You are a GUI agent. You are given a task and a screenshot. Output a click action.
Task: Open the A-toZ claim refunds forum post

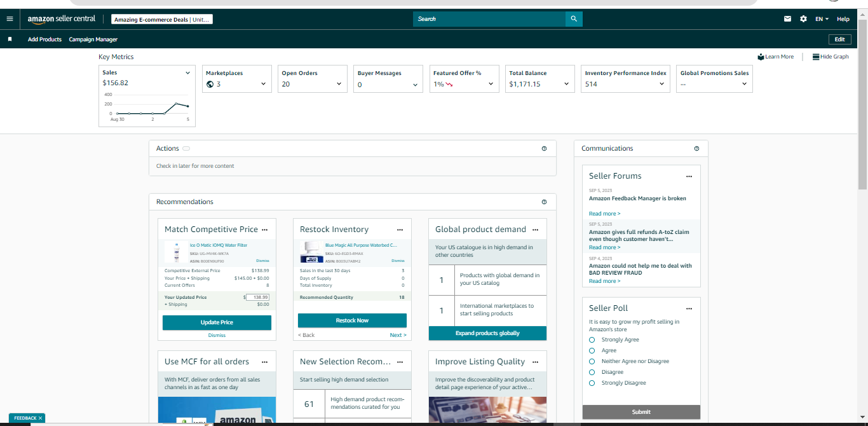[641, 235]
